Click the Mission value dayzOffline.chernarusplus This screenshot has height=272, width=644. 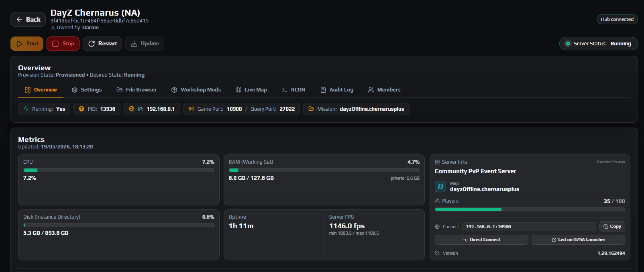tap(372, 109)
